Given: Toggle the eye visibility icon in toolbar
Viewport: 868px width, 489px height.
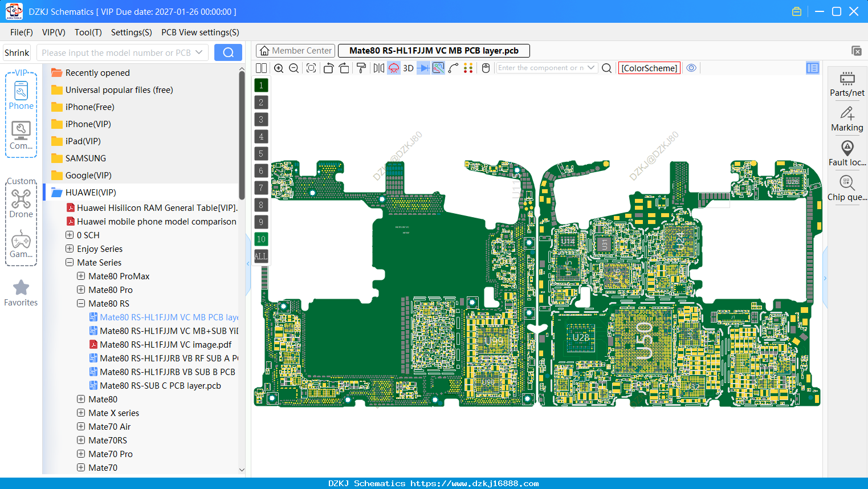Looking at the screenshot, I should click(x=691, y=68).
